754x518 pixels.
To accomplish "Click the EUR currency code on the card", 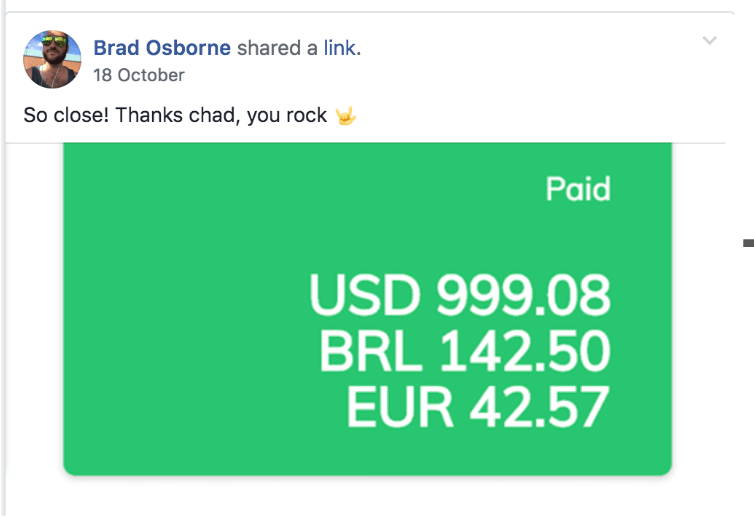I will (400, 407).
